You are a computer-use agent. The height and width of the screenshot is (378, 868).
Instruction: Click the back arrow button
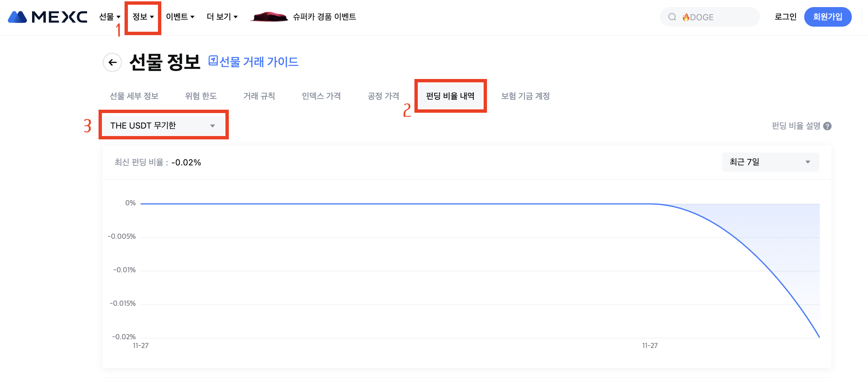112,62
